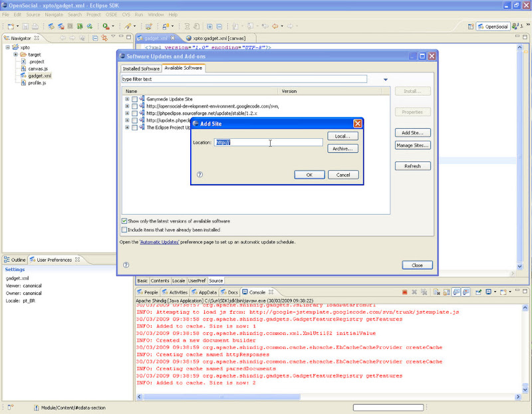This screenshot has width=532, height=414.
Task: Terminate the running Apache Shindig process
Action: [x=404, y=292]
